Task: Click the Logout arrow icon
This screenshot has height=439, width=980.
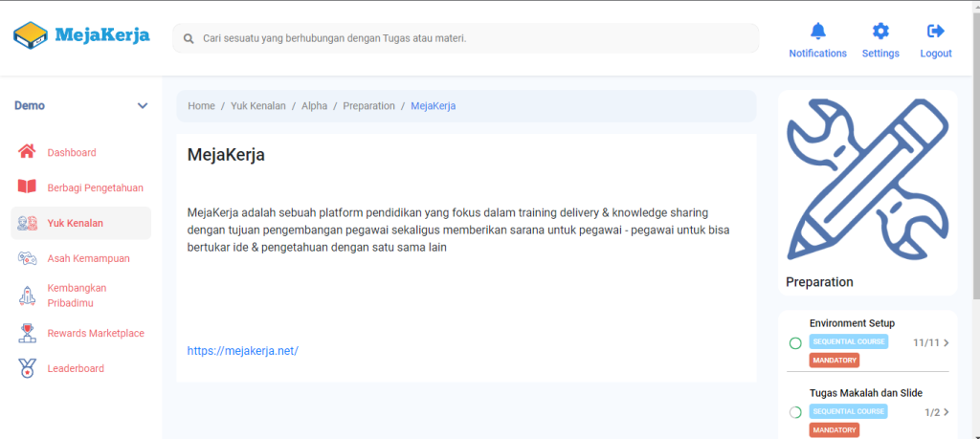Action: [x=936, y=31]
